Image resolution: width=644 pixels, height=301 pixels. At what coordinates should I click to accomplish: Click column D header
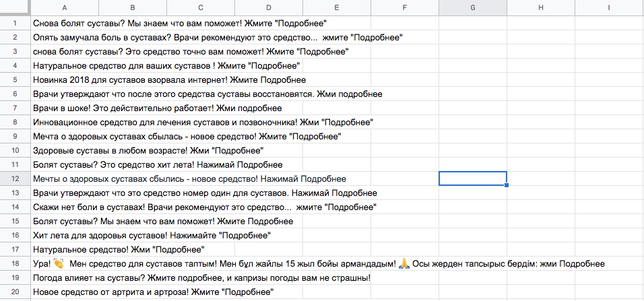tap(269, 7)
